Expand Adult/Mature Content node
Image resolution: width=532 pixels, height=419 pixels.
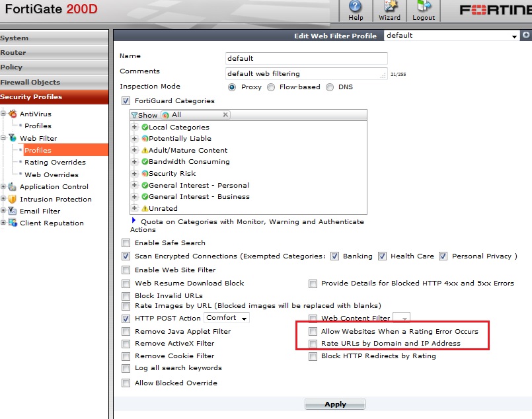[134, 150]
